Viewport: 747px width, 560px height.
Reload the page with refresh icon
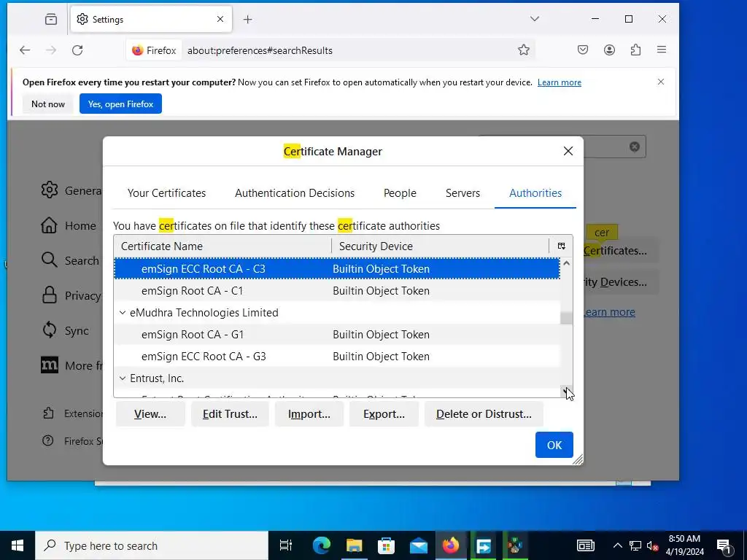77,50
